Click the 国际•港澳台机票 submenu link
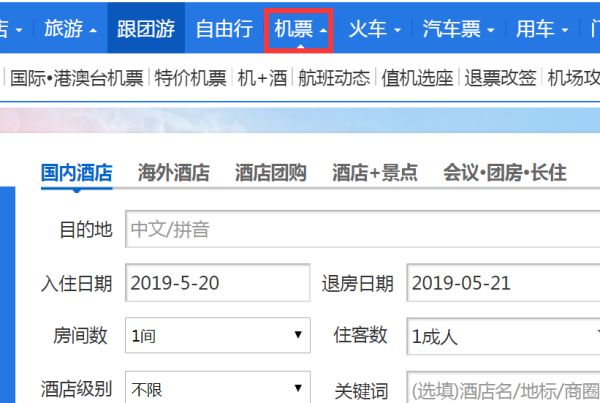600x403 pixels. 77,77
